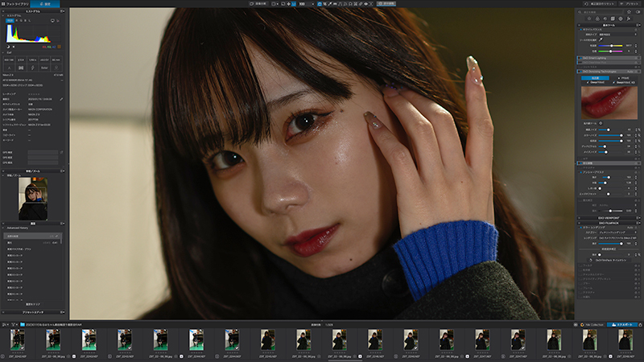Click the navigator preview thumbnail

(x=33, y=199)
